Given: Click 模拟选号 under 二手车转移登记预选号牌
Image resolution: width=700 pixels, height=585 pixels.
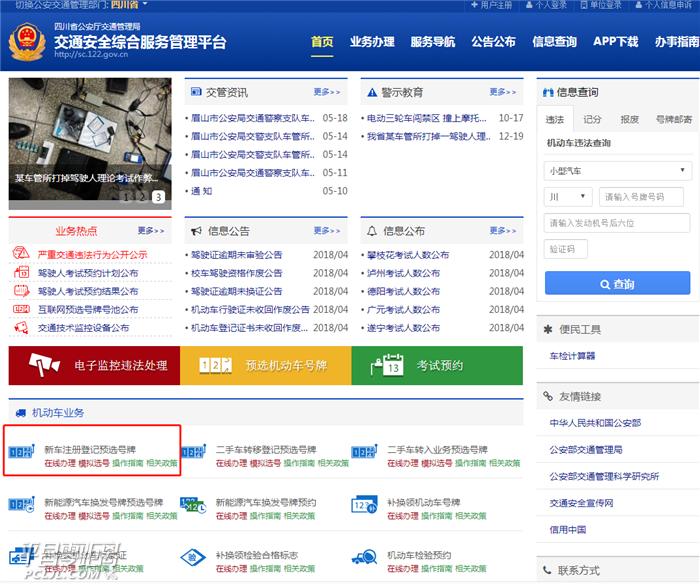Looking at the screenshot, I should pos(265,463).
